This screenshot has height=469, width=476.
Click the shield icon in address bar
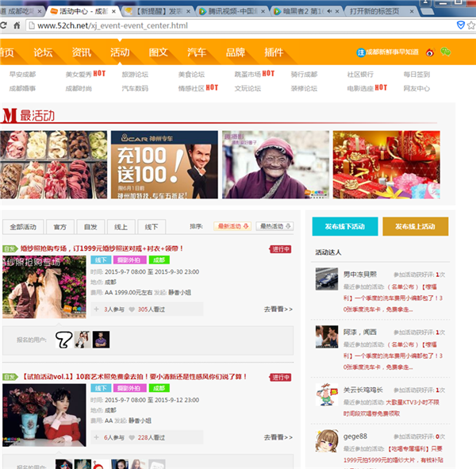(x=460, y=25)
